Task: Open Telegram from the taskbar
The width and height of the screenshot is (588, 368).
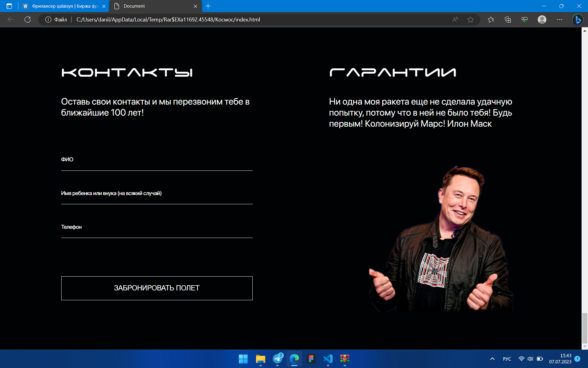Action: point(278,358)
